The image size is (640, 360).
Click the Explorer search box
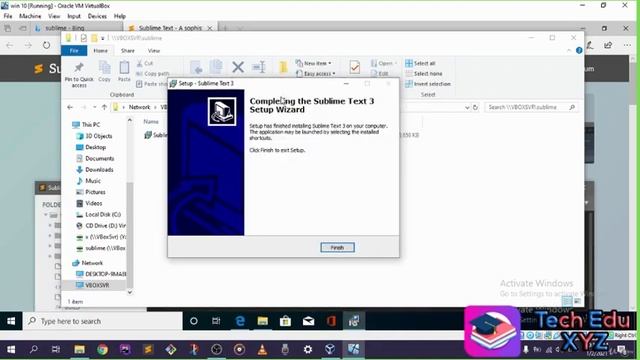531,107
